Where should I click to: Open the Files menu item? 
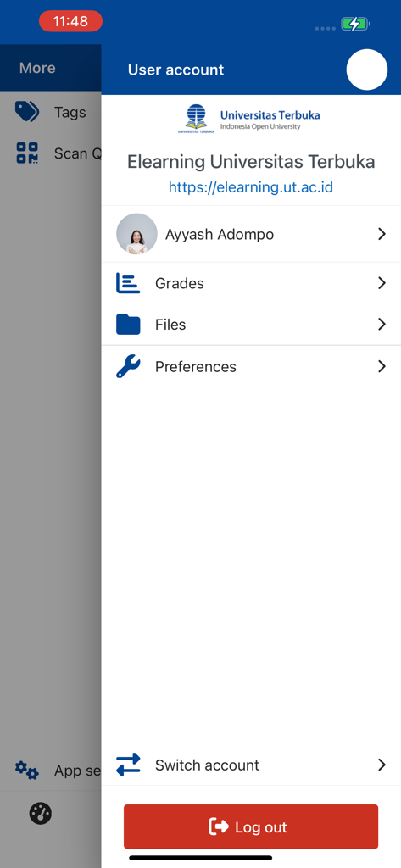click(251, 325)
